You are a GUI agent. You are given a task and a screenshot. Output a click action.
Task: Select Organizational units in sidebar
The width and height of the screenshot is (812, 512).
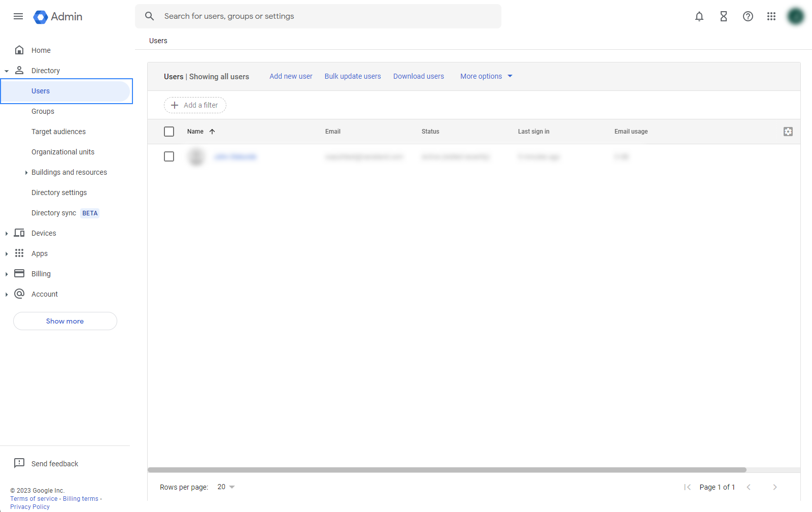[63, 152]
